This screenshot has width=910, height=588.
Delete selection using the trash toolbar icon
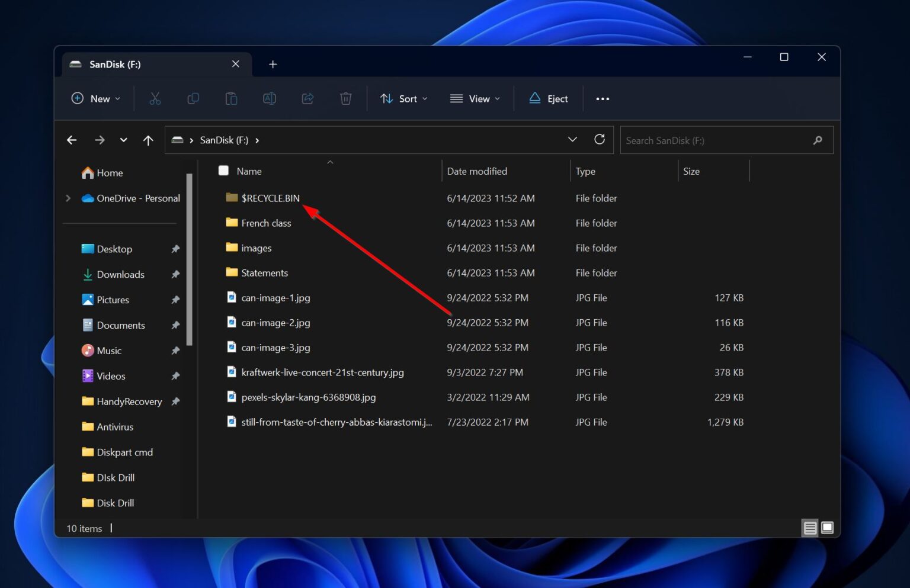(345, 98)
